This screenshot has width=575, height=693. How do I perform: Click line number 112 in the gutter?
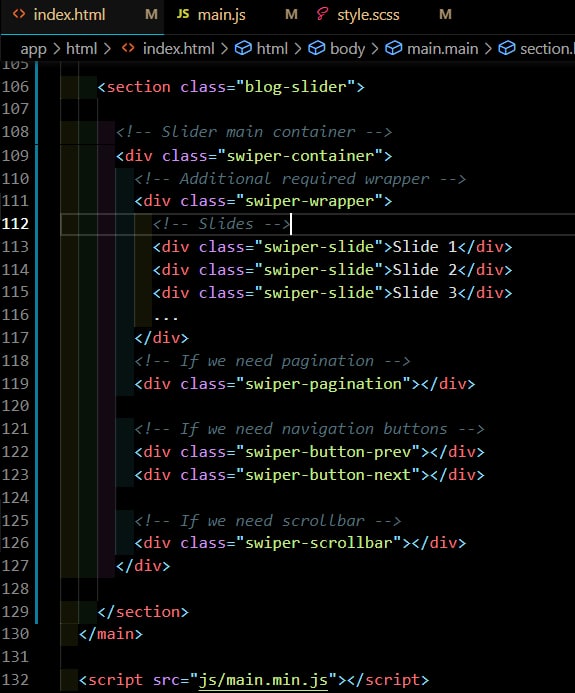click(x=15, y=224)
